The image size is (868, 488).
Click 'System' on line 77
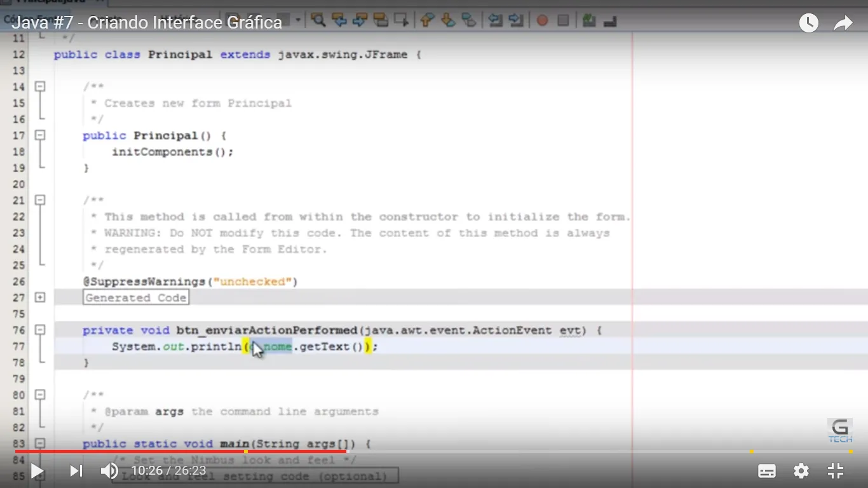(x=133, y=346)
